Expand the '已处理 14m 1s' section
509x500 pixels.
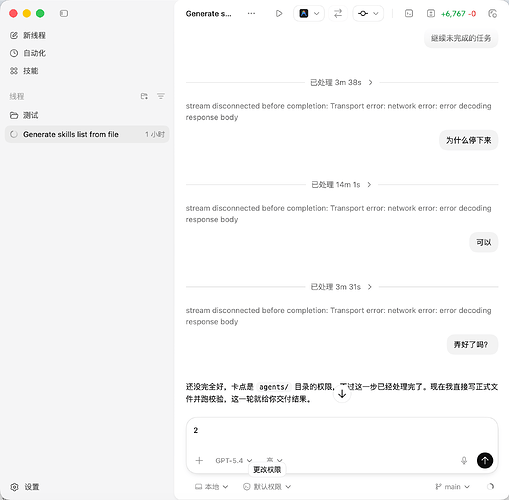[342, 185]
